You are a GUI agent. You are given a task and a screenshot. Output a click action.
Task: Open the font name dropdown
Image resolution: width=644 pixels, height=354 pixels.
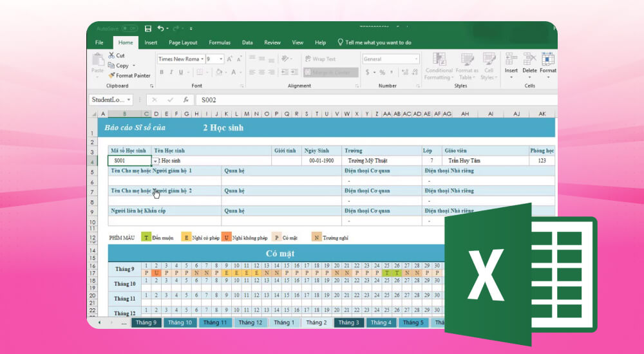pyautogui.click(x=202, y=59)
